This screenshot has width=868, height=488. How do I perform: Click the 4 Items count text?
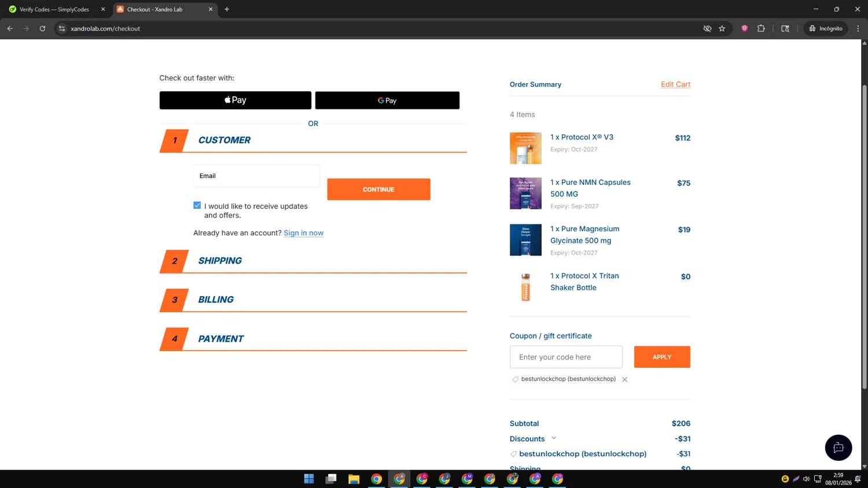click(x=523, y=114)
